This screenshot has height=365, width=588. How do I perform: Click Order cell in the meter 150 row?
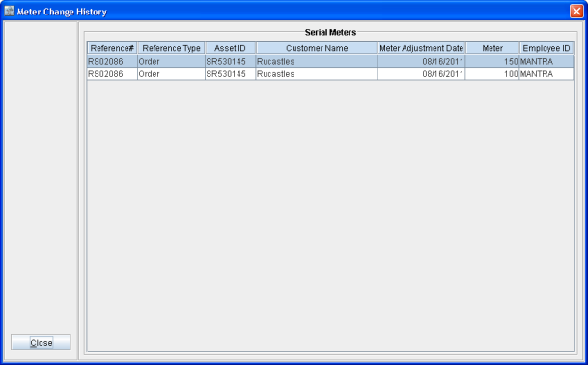point(171,61)
